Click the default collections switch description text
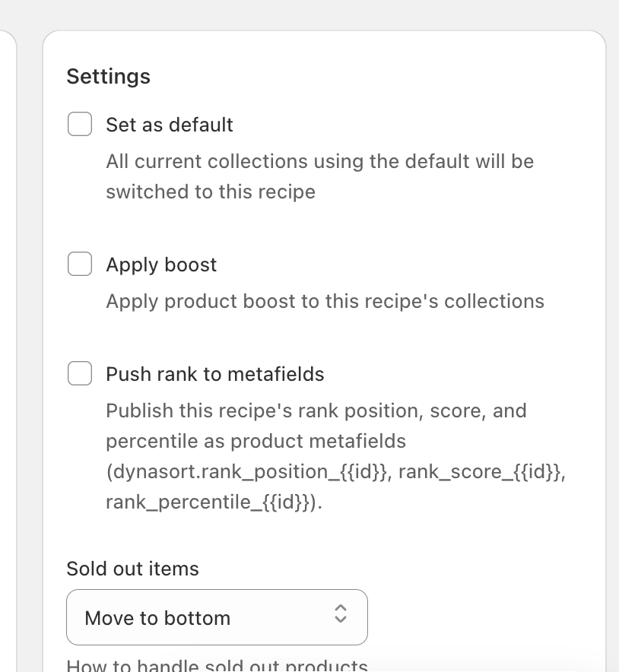Screen dimensions: 619x672 [x=319, y=176]
